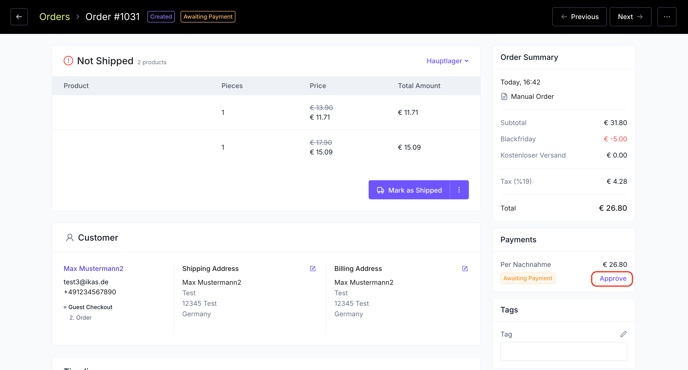
Task: Open Mark as Shipped more options
Action: point(459,190)
